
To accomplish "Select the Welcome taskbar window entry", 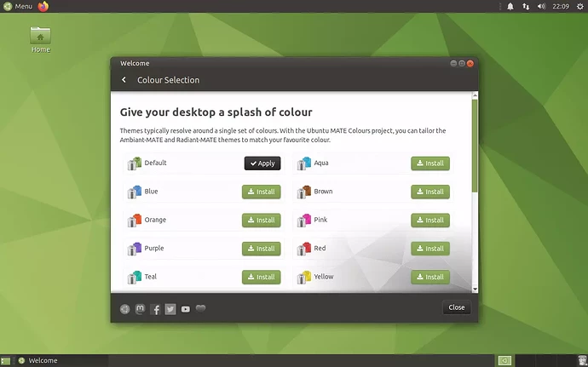I will click(x=37, y=361).
